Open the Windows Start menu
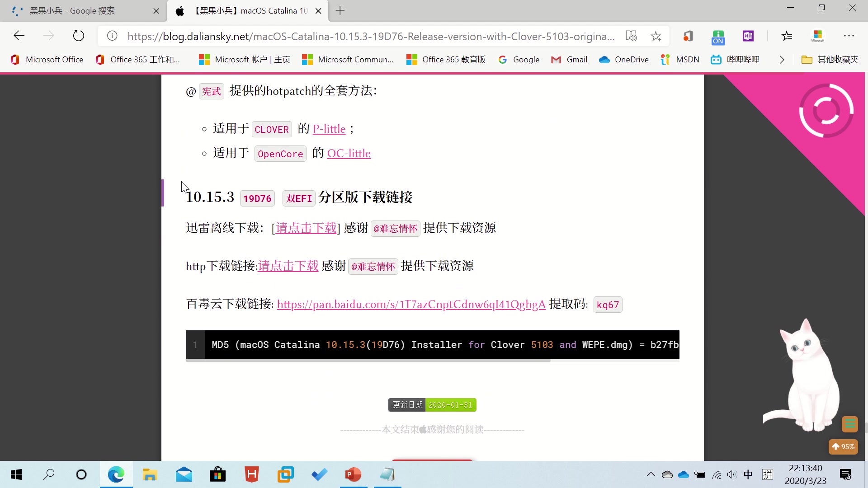This screenshot has width=868, height=488. pyautogui.click(x=16, y=475)
